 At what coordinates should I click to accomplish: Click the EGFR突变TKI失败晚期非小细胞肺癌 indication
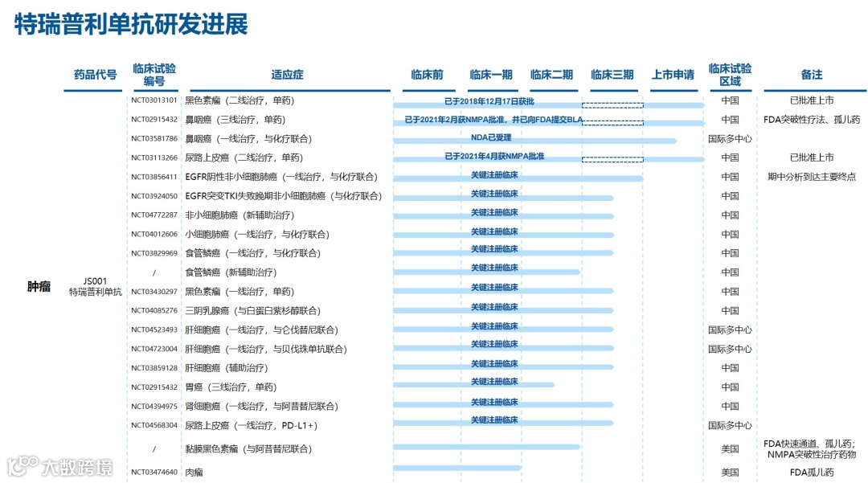(284, 196)
